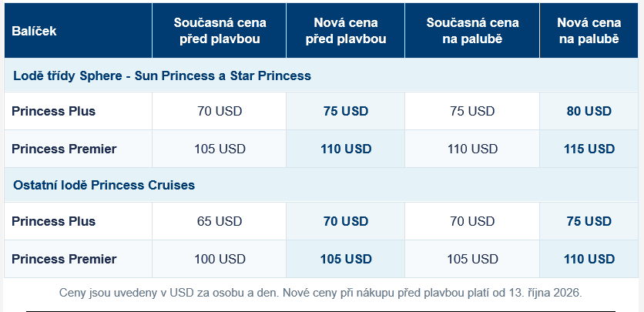
Task: Select the bold 110 USD Sphere Premier pre-cruise price
Action: tap(346, 149)
